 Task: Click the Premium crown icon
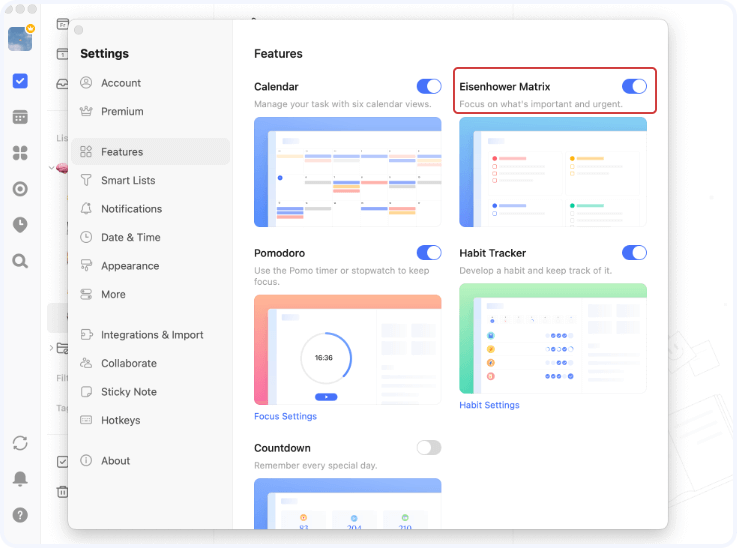pyautogui.click(x=86, y=111)
